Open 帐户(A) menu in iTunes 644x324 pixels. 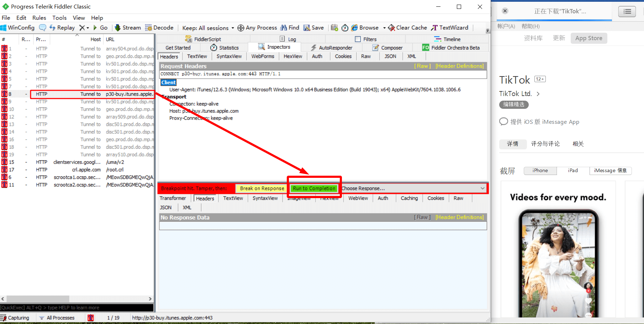point(506,26)
